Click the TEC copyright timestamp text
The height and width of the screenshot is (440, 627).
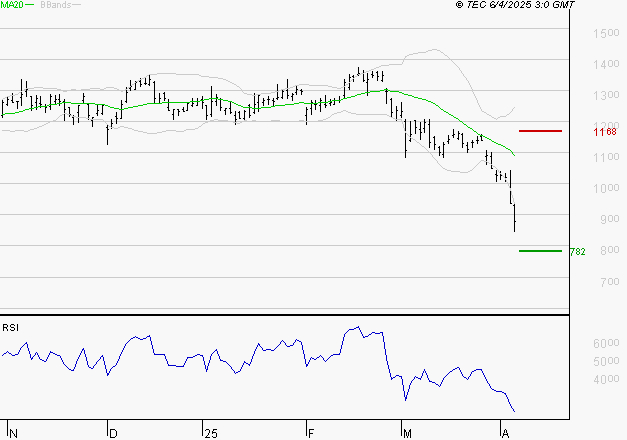click(x=515, y=5)
